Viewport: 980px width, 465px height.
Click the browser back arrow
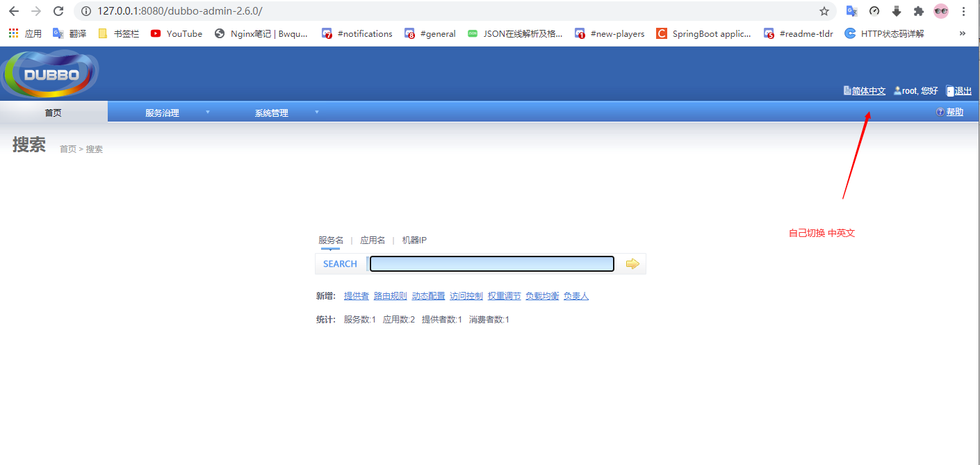14,11
